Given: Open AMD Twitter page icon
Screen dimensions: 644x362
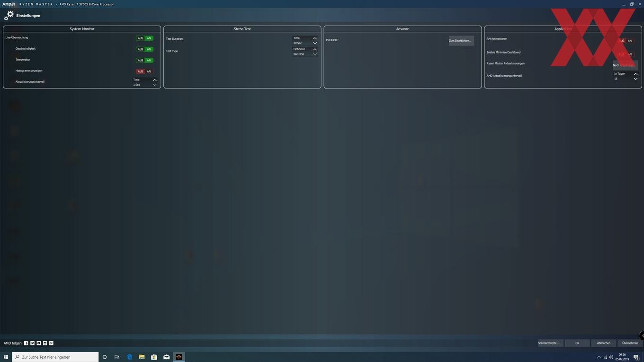Looking at the screenshot, I should click(x=32, y=343).
